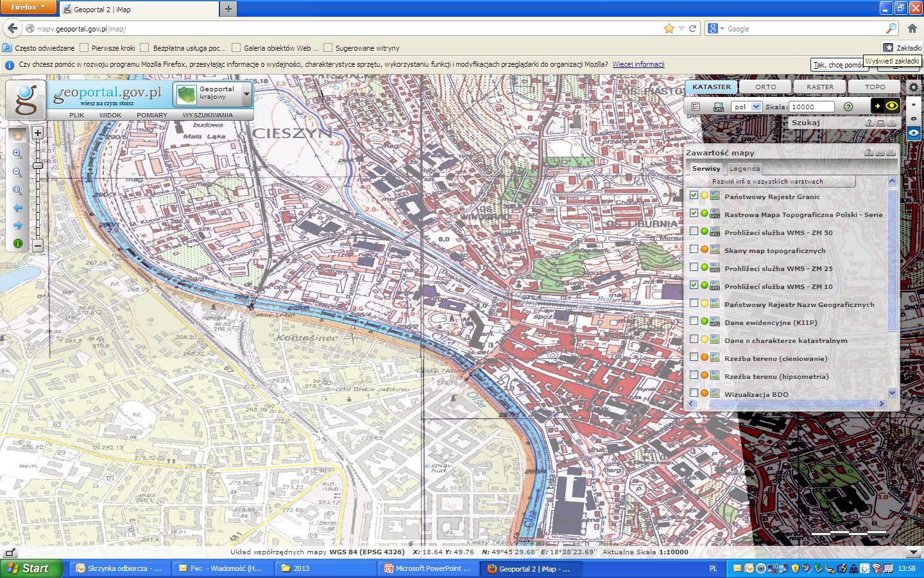
Task: Go to next map view arrow
Action: pyautogui.click(x=17, y=225)
